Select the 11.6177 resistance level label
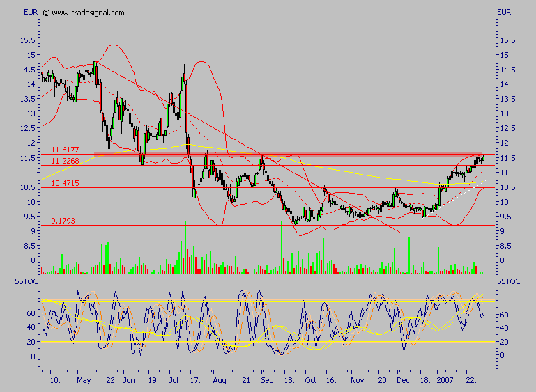 pos(66,149)
